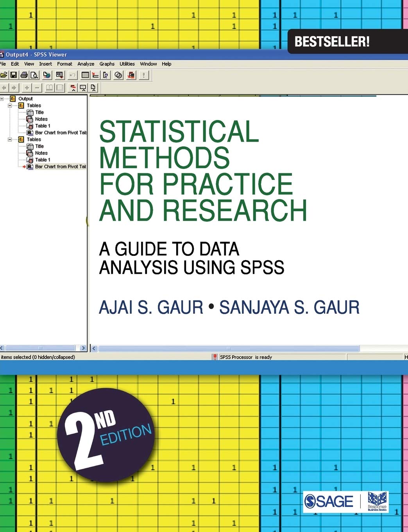Open the Dialog Recall toolbar icon
Image resolution: width=408 pixels, height=532 pixels.
pos(59,75)
